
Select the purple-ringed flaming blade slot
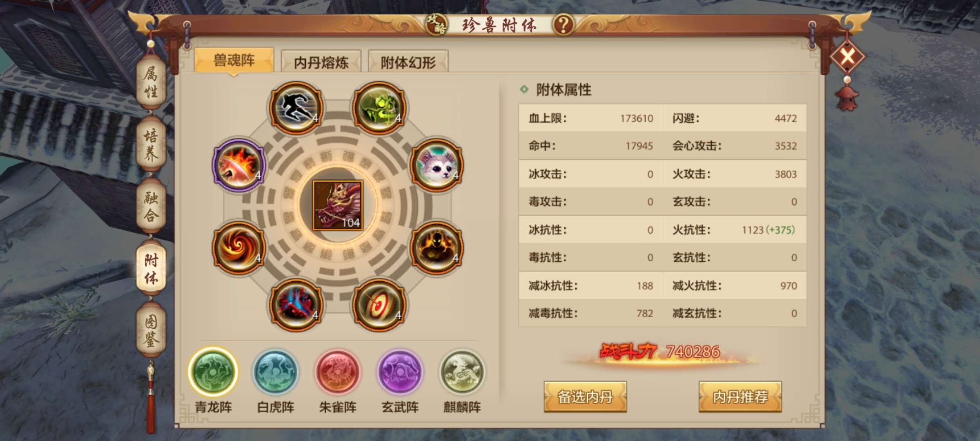239,165
